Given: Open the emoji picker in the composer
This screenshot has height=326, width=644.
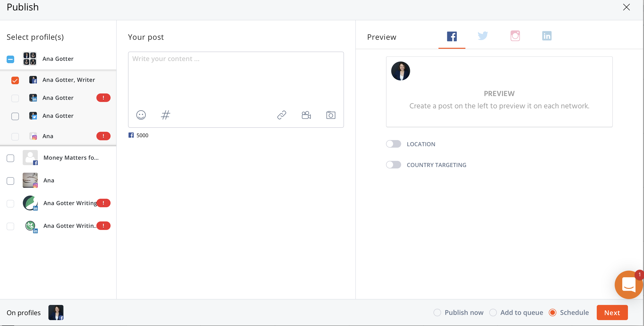Looking at the screenshot, I should pyautogui.click(x=141, y=115).
